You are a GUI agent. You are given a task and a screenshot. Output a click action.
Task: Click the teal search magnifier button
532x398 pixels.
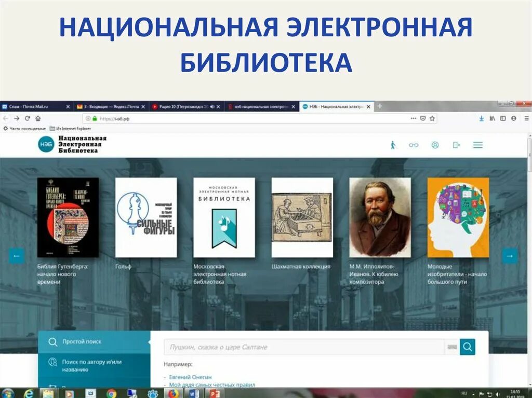(x=468, y=347)
